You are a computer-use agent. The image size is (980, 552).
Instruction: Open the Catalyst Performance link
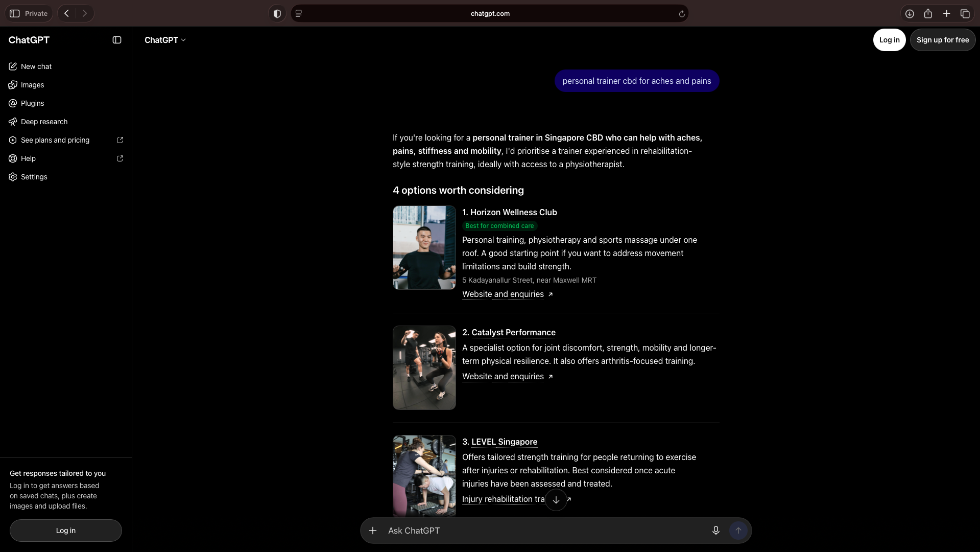[513, 332]
